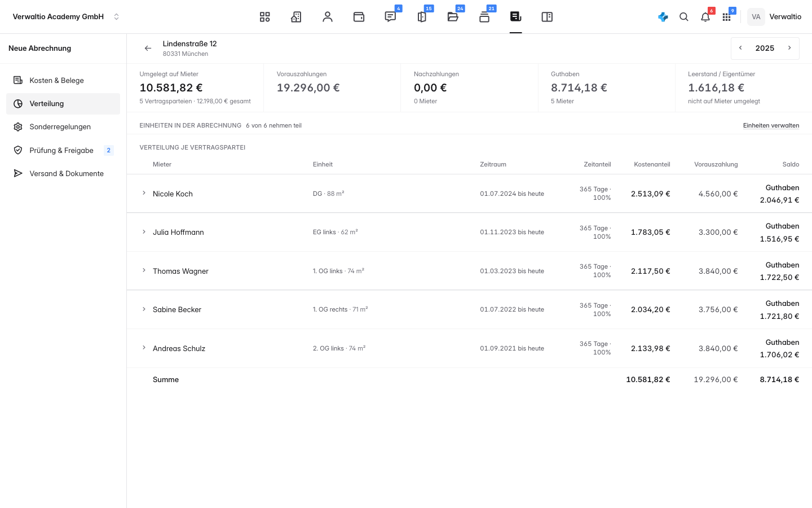Image resolution: width=812 pixels, height=508 pixels.
Task: Click the Saldo column header
Action: pyautogui.click(x=791, y=164)
